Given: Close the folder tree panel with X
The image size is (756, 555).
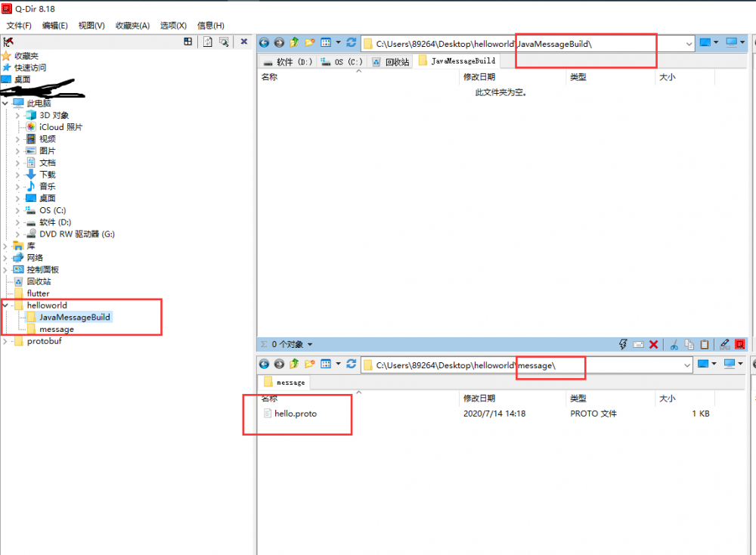Looking at the screenshot, I should pos(244,42).
